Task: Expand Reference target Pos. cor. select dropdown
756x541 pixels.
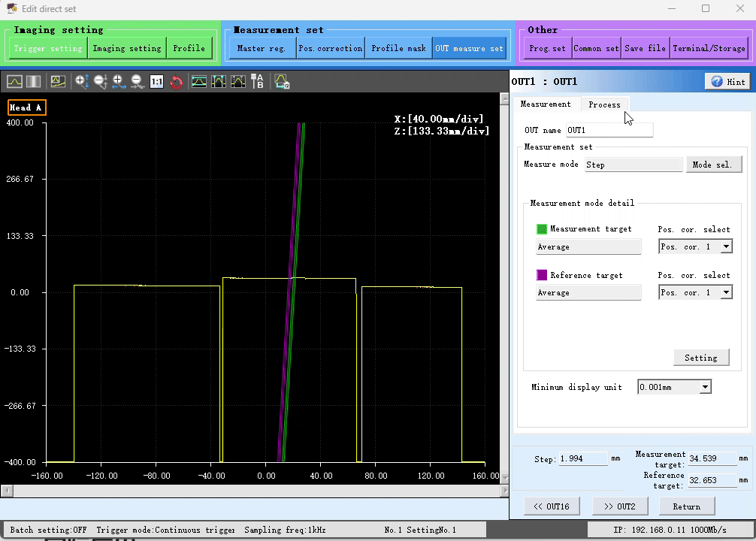Action: pos(726,292)
